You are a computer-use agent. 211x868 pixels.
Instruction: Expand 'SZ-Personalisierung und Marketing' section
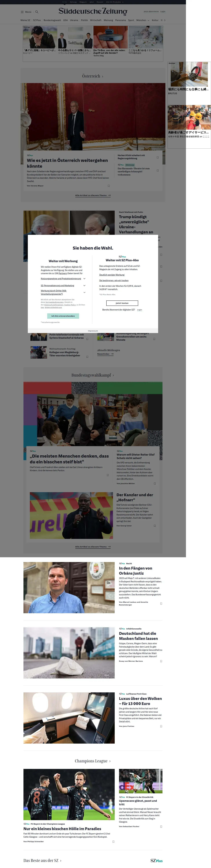(84, 285)
